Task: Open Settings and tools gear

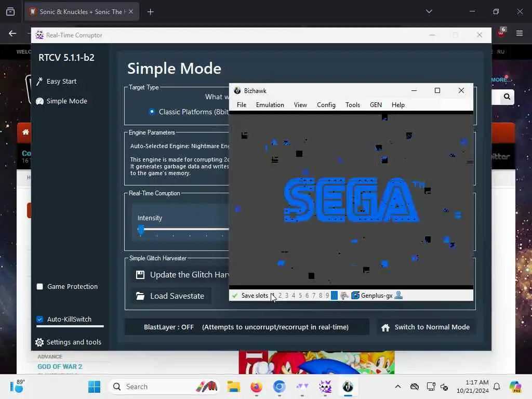Action: pos(39,342)
